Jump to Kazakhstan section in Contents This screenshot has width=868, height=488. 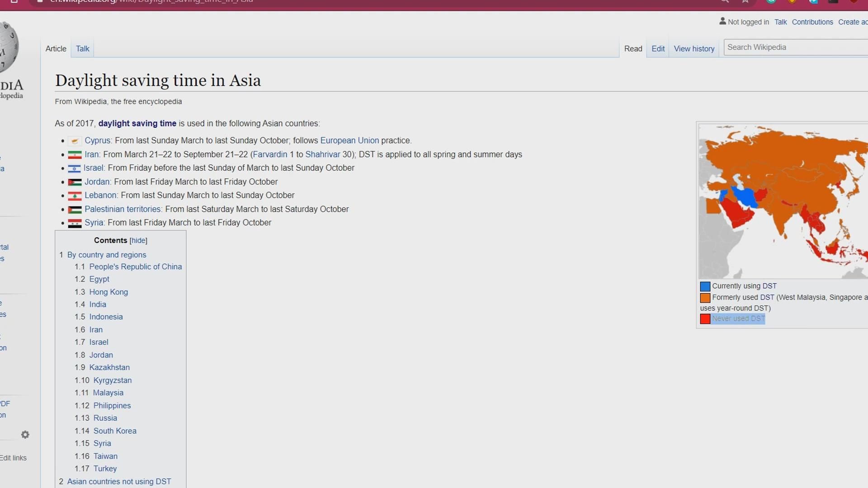[x=109, y=368]
